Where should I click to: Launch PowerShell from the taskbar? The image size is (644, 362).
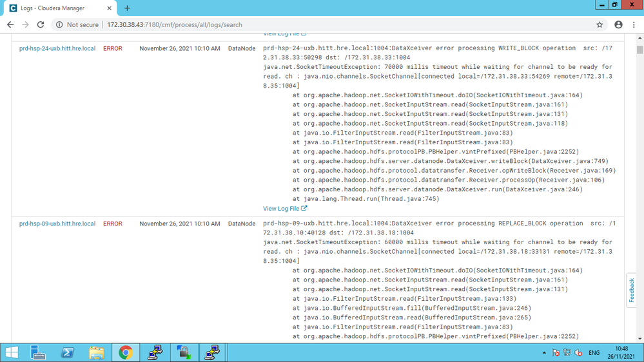point(67,352)
